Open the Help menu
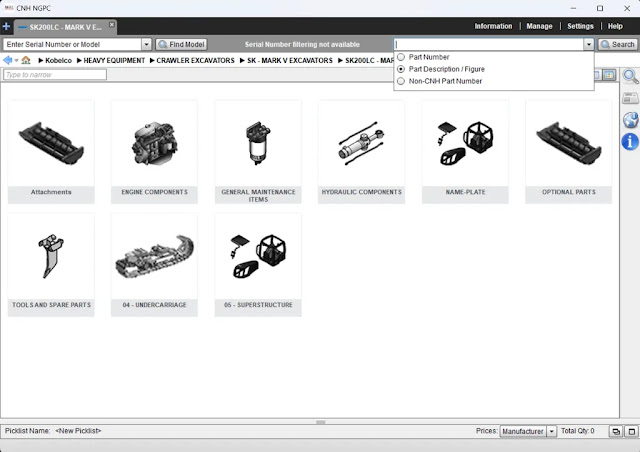The image size is (640, 452). pyautogui.click(x=615, y=26)
